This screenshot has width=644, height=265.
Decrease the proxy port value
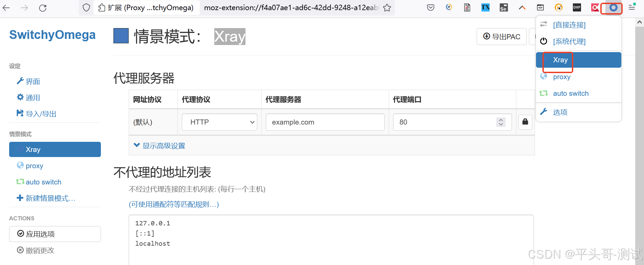501,125
